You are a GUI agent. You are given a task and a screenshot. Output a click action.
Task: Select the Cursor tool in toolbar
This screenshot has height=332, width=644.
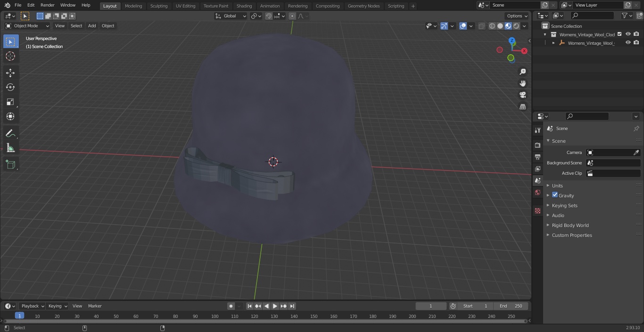[10, 56]
